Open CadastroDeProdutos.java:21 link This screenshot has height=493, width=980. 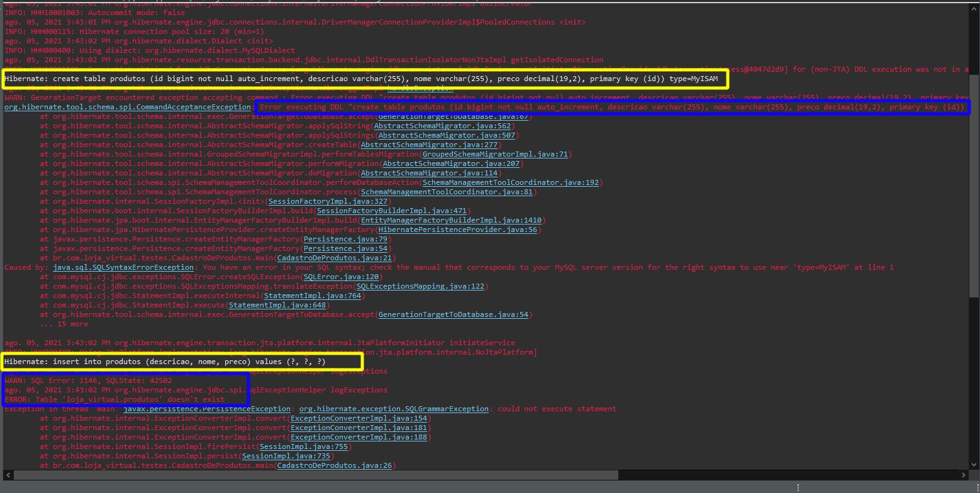[335, 258]
